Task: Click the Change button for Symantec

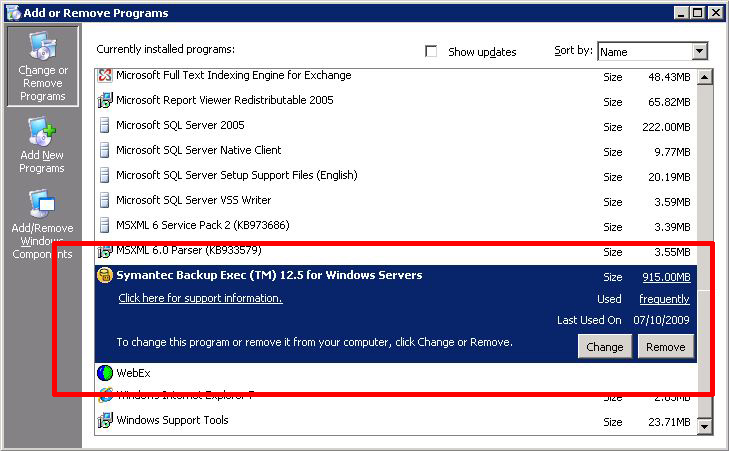Action: pos(604,347)
